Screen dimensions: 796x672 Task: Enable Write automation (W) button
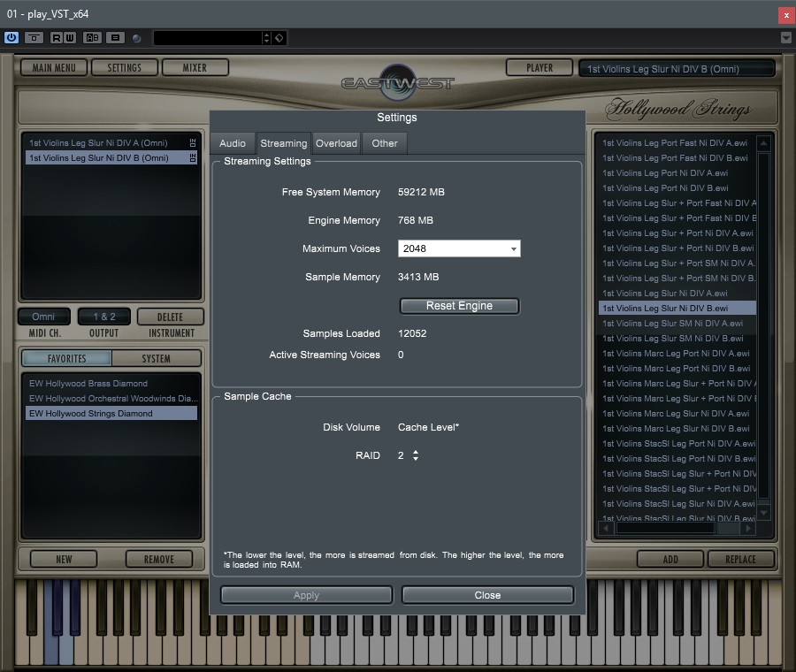[70, 37]
